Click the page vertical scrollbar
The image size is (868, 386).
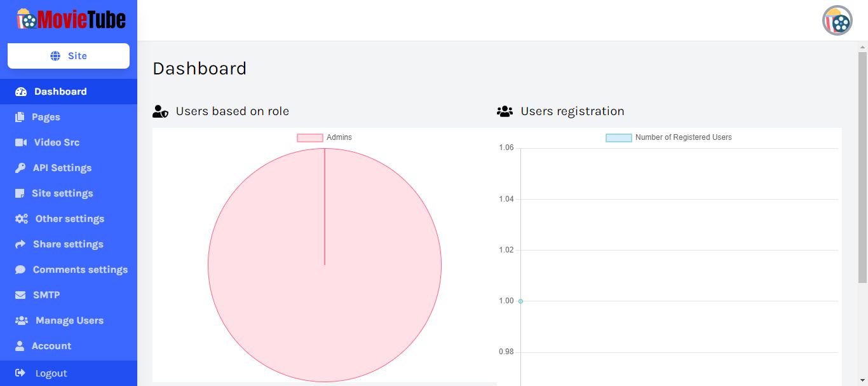pyautogui.click(x=862, y=165)
